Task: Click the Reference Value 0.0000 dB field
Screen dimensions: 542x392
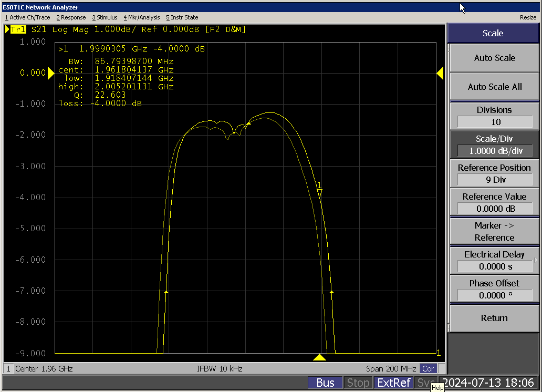Action: tap(495, 209)
